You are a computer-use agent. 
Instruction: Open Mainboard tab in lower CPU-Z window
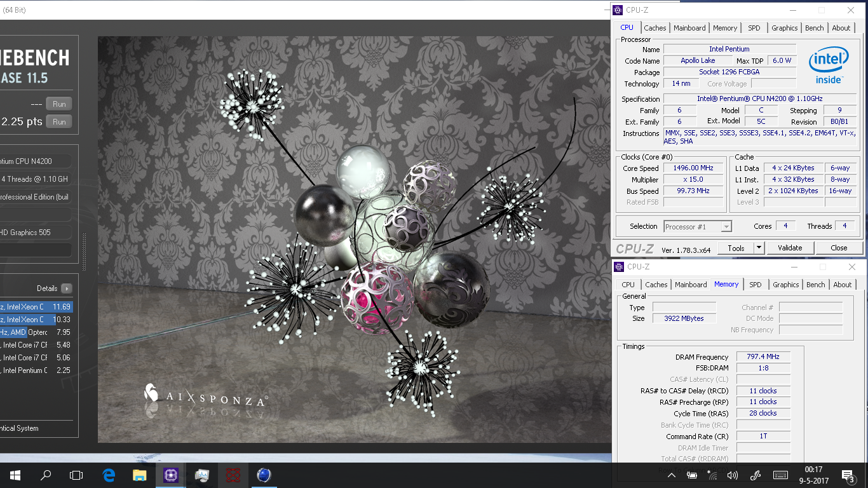(691, 285)
